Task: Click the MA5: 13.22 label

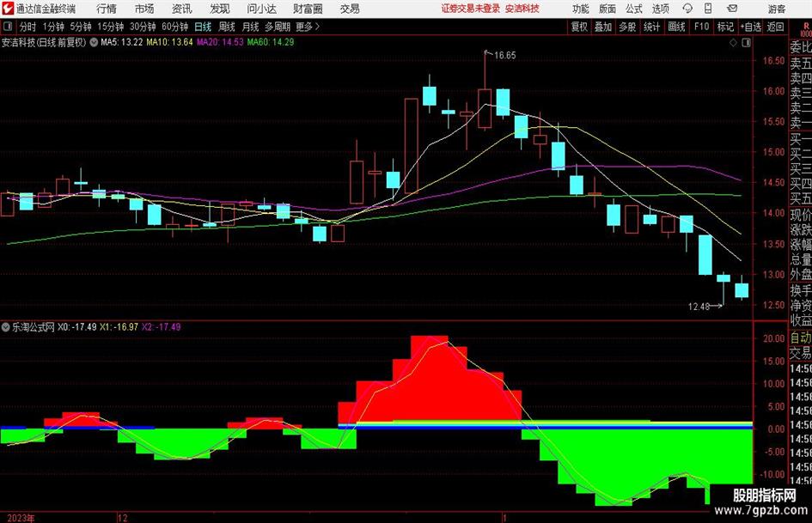Action: click(x=122, y=42)
